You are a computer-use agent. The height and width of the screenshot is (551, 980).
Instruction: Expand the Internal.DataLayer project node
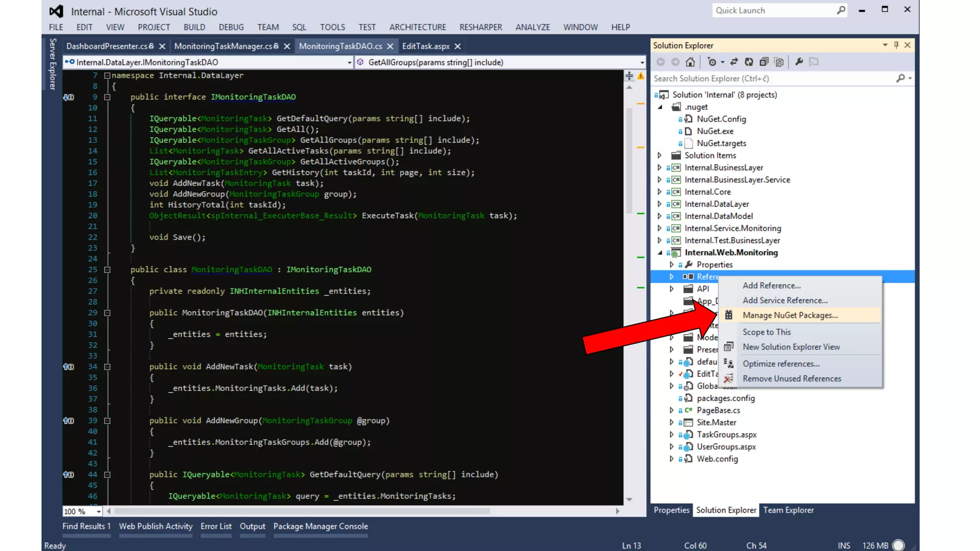click(660, 204)
